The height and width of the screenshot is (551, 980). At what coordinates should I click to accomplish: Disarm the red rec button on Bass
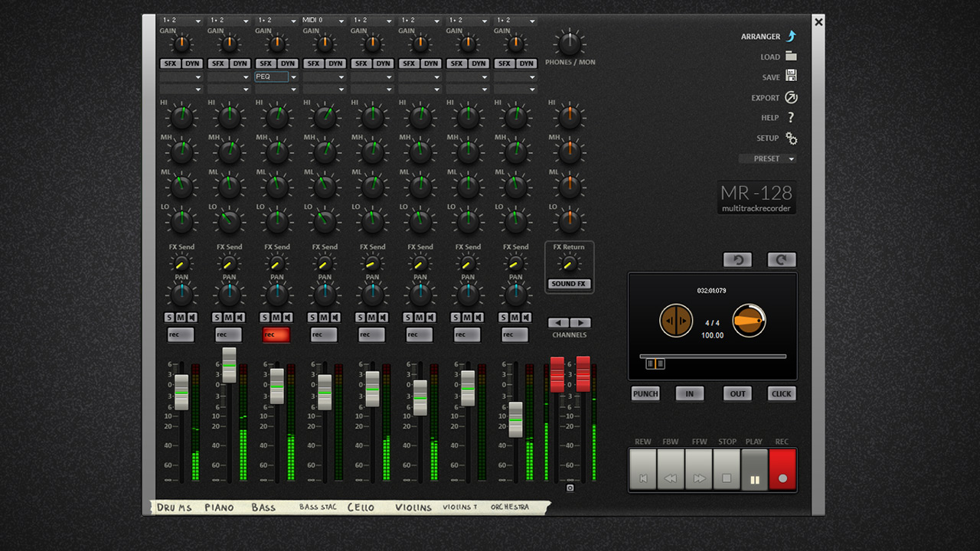tap(276, 334)
